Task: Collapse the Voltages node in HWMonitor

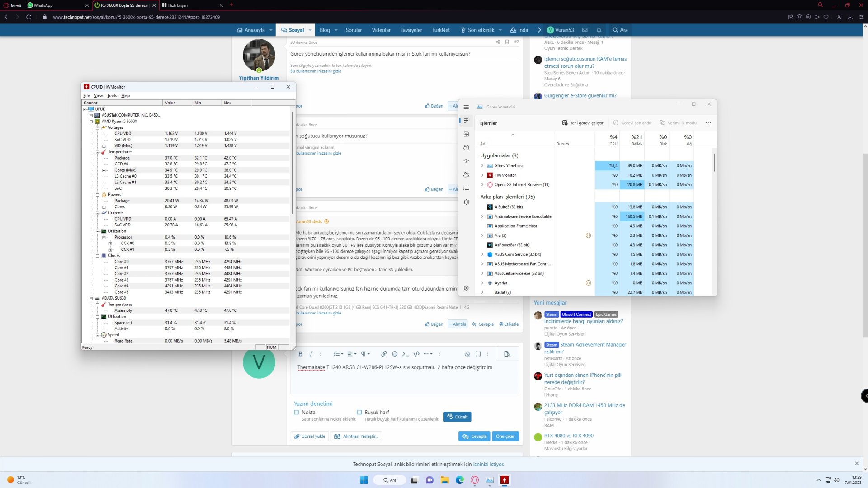Action: tap(97, 127)
